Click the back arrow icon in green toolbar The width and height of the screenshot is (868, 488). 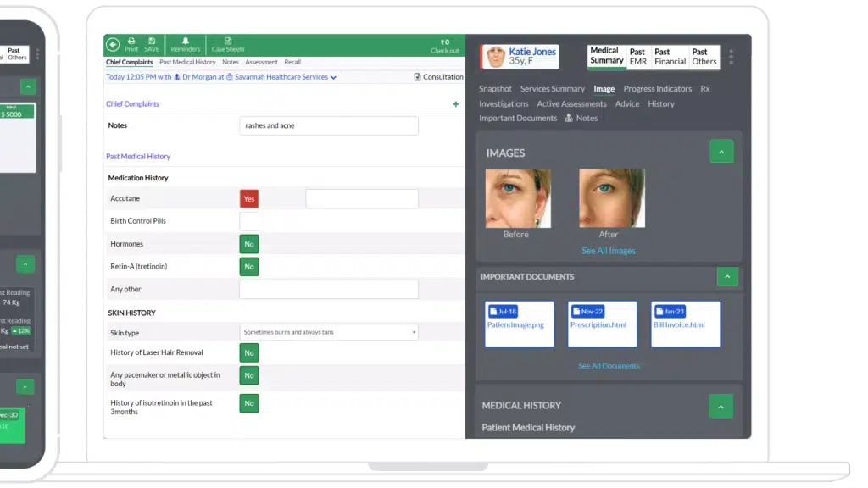tap(113, 45)
